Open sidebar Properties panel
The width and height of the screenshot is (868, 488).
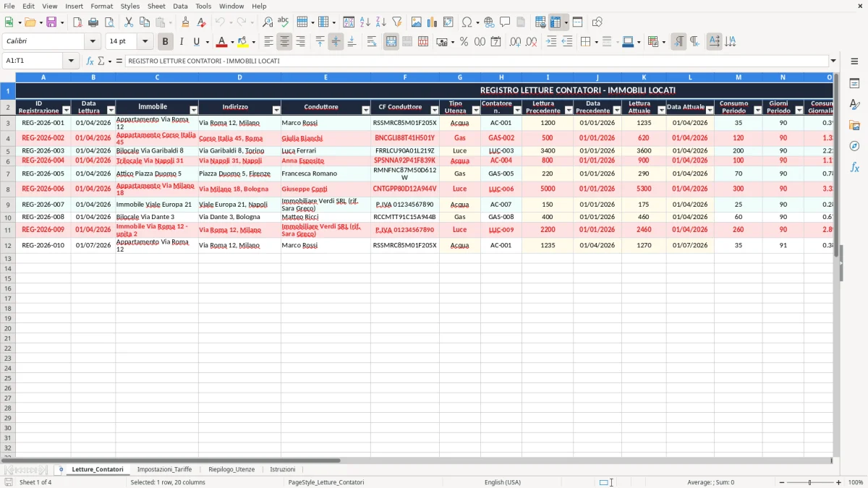(854, 84)
